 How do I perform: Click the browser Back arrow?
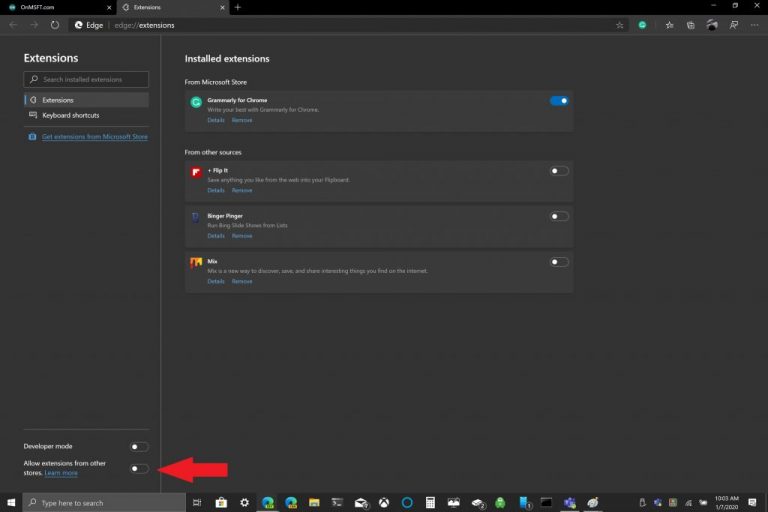tap(13, 25)
